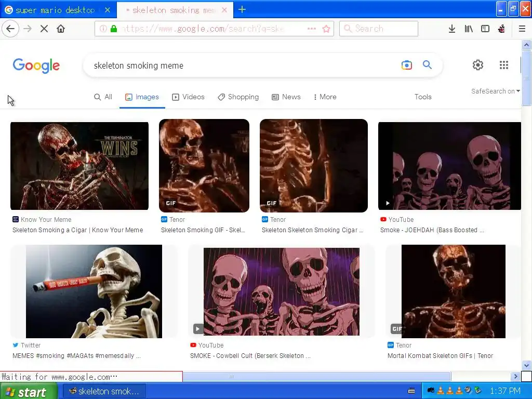Go back to previous page
The width and height of the screenshot is (532, 399).
tap(10, 29)
